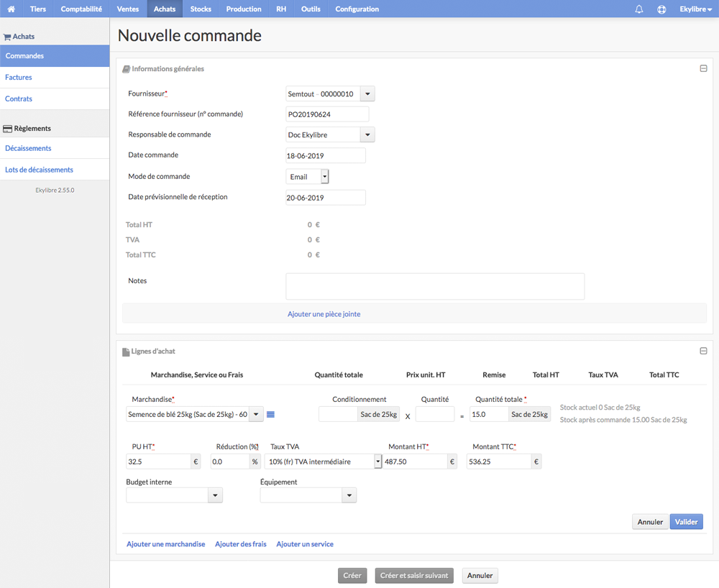Image resolution: width=719 pixels, height=588 pixels.
Task: Open the help lifebuoy icon
Action: click(x=661, y=9)
